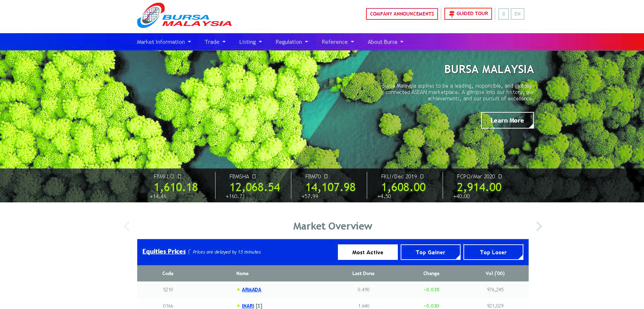Click the Code column header
The image size is (644, 309).
coord(168,273)
